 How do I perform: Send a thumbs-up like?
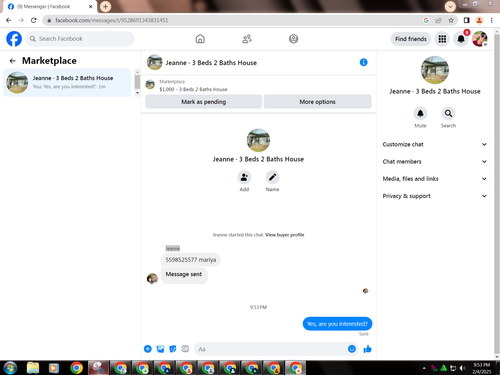[x=367, y=349]
